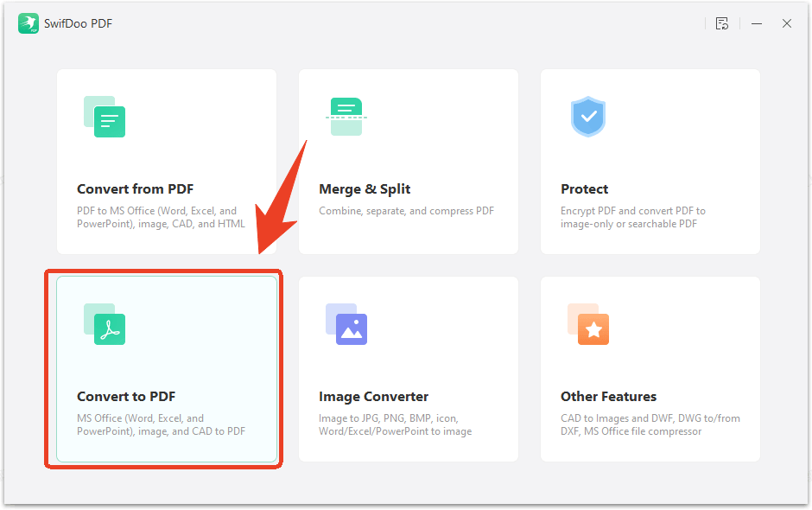Click text 'Image to JPG, PNG, BMP, icon,'
812x510 pixels.
pyautogui.click(x=389, y=418)
